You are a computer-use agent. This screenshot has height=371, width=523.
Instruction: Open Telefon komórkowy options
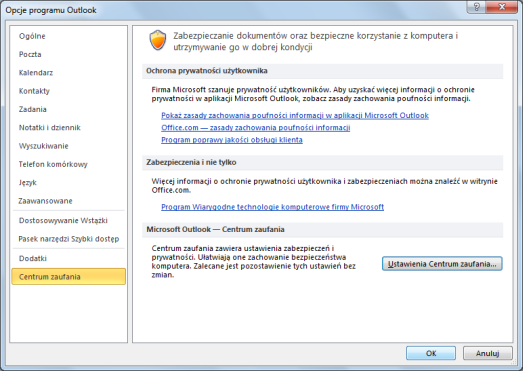[53, 164]
